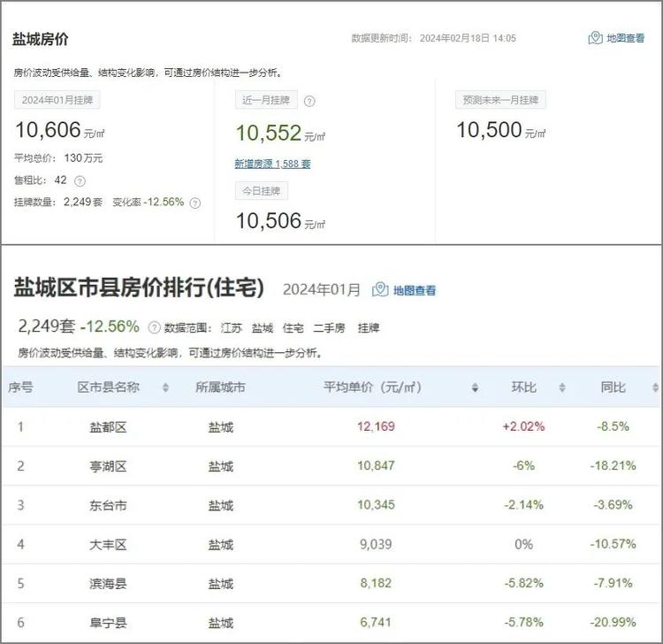The height and width of the screenshot is (644, 663).
Task: Click 江苏 in the data range filters
Action: click(232, 328)
